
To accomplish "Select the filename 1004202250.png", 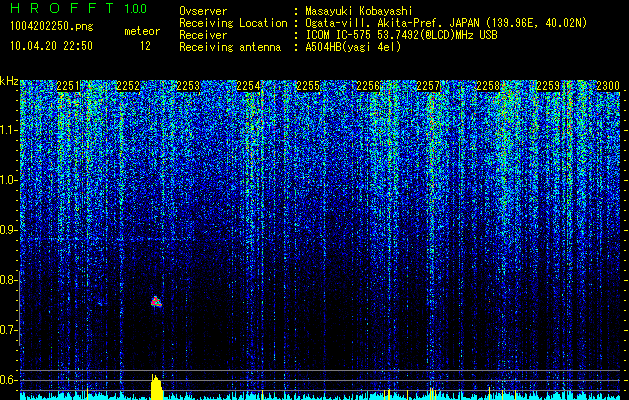I will [52, 27].
